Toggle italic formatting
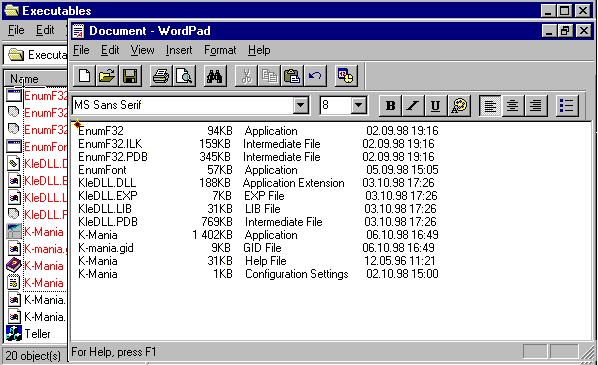This screenshot has width=598, height=365. 413,105
